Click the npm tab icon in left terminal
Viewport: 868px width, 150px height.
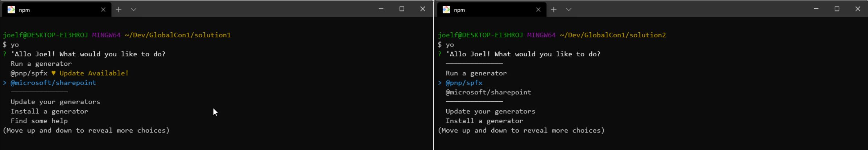(11, 10)
